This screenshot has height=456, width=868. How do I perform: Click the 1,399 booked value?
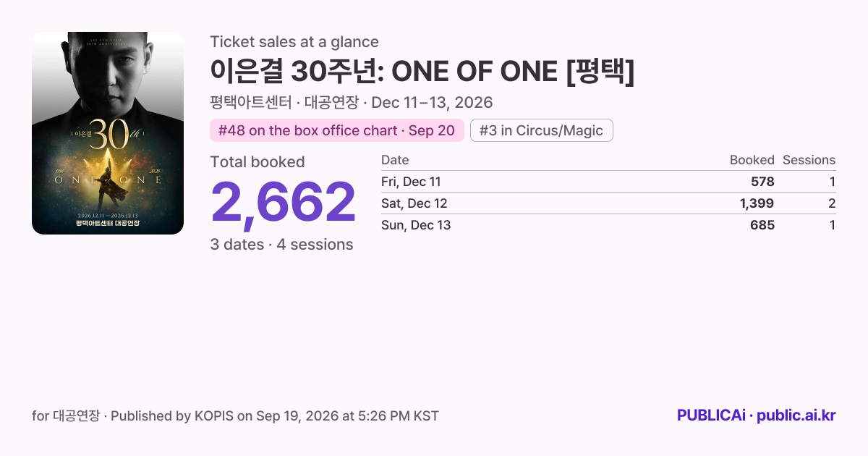(x=757, y=203)
